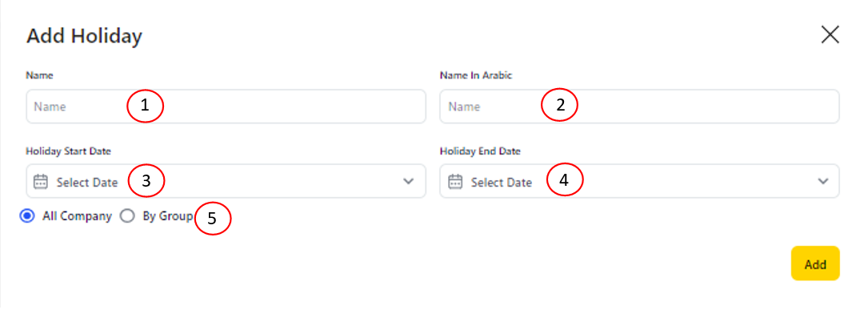
Task: Expand the Holiday Start Date chevron arrow
Action: tap(409, 181)
